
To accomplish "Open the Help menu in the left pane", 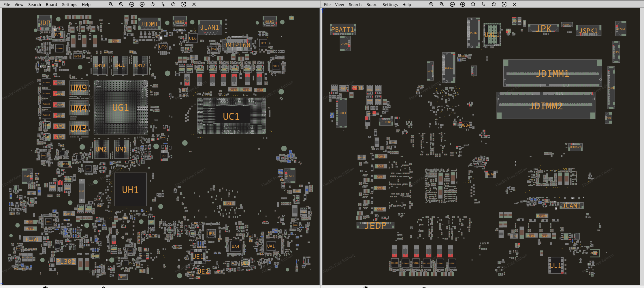I will click(86, 5).
